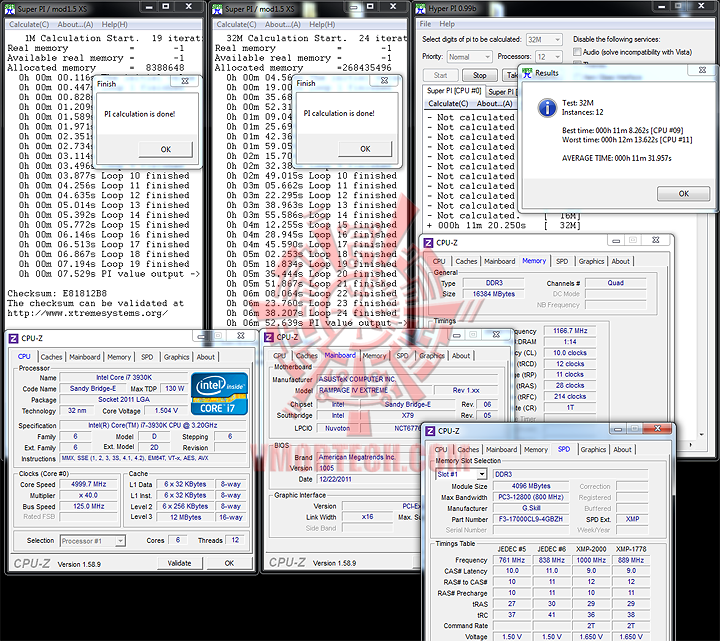720x641 pixels.
Task: Click Checksum E81812B8 text in 1M window
Action: tap(57, 293)
